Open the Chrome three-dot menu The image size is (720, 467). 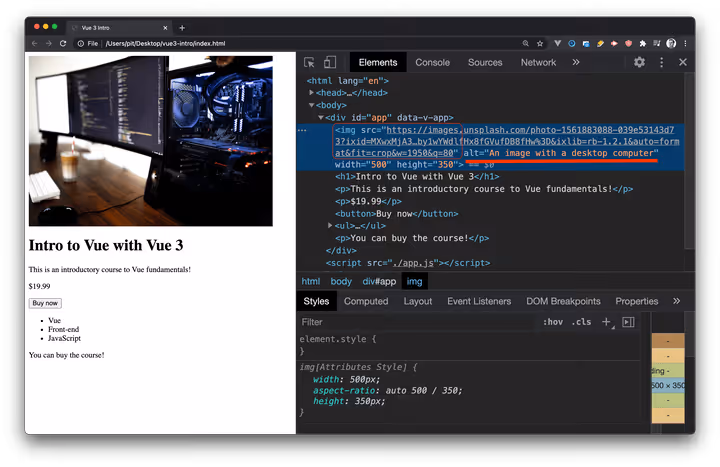[x=685, y=43]
